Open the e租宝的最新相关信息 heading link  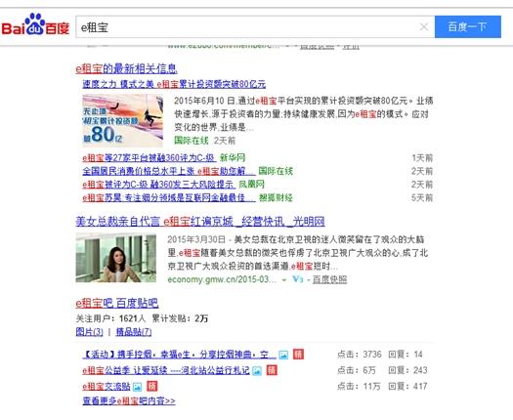click(126, 68)
